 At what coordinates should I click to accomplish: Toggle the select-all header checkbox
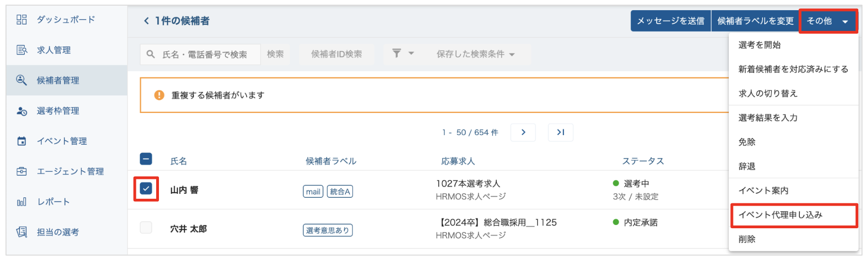point(146,159)
